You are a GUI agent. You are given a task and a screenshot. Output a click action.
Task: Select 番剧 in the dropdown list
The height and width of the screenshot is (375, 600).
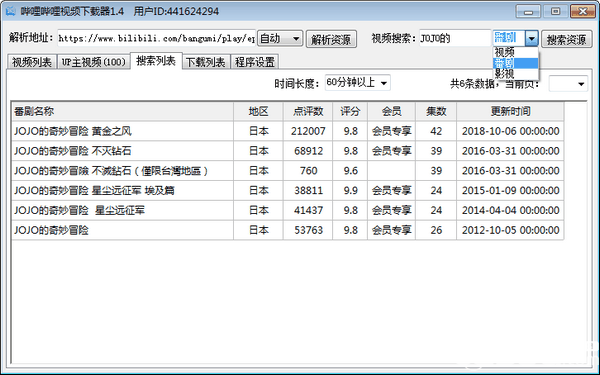pos(515,63)
